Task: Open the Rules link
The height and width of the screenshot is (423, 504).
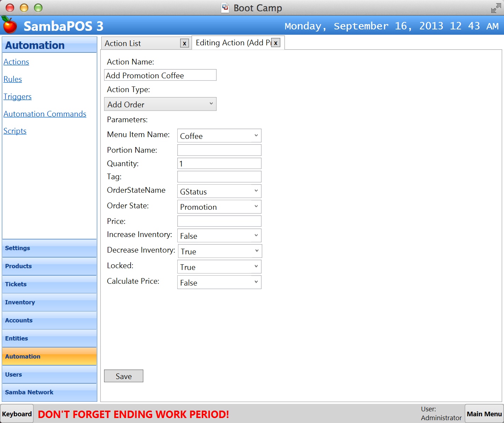Action: (13, 79)
